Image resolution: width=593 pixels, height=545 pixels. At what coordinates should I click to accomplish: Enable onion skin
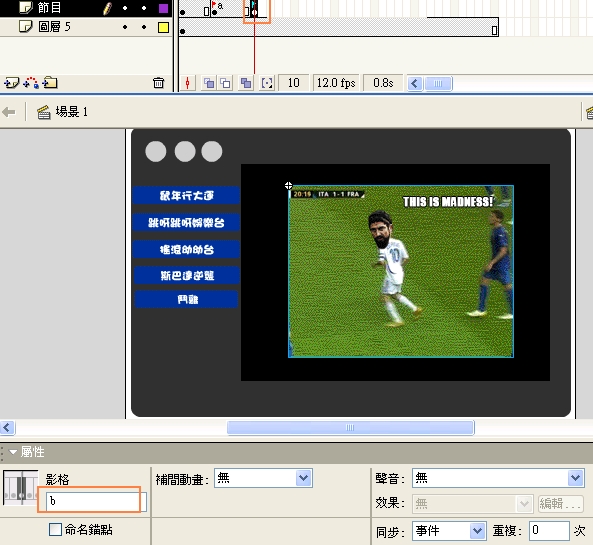209,83
